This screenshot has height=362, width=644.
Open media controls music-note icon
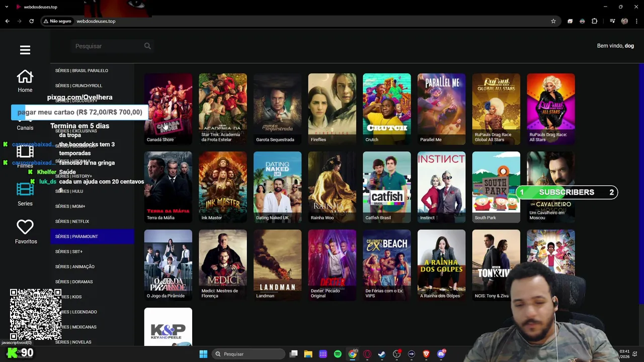point(612,21)
